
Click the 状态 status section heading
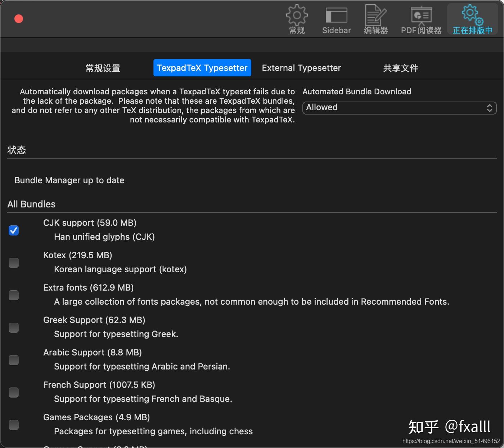click(17, 150)
